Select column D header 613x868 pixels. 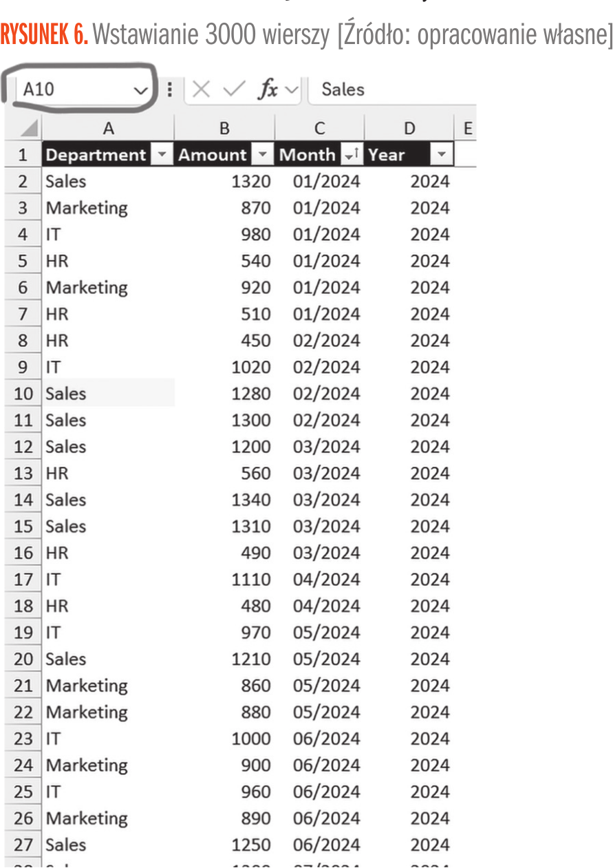[x=409, y=128]
